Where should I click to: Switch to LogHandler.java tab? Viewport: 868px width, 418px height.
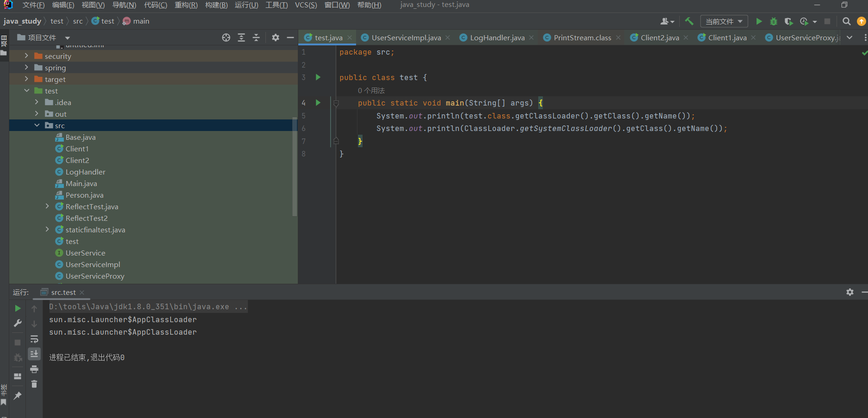(497, 37)
